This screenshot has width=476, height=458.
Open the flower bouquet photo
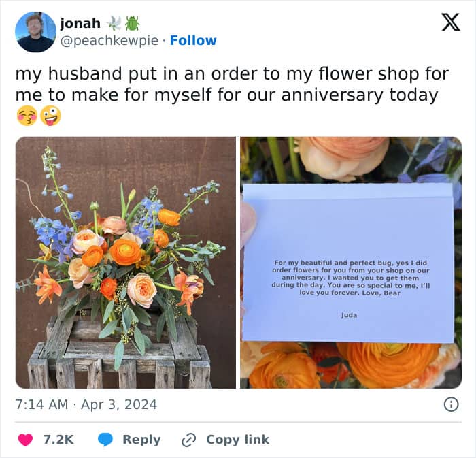(126, 263)
